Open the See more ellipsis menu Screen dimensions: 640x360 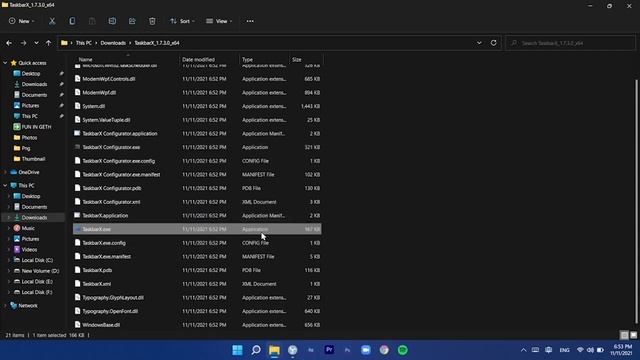(x=250, y=21)
